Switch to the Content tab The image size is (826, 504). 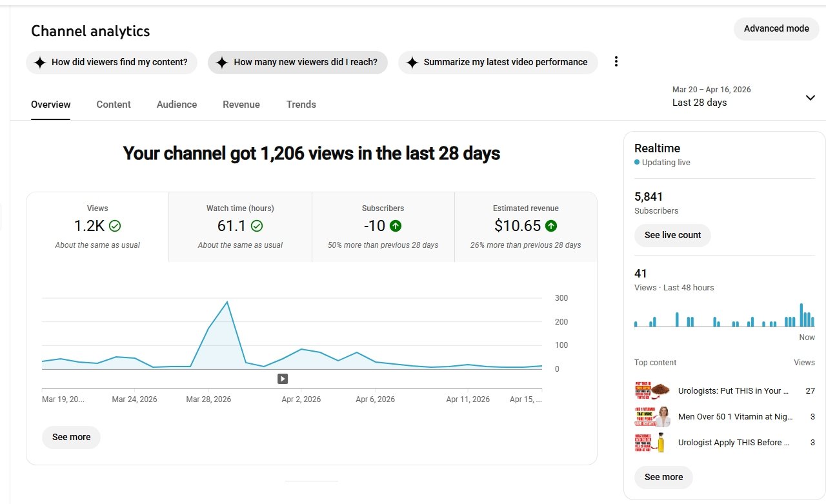[114, 105]
